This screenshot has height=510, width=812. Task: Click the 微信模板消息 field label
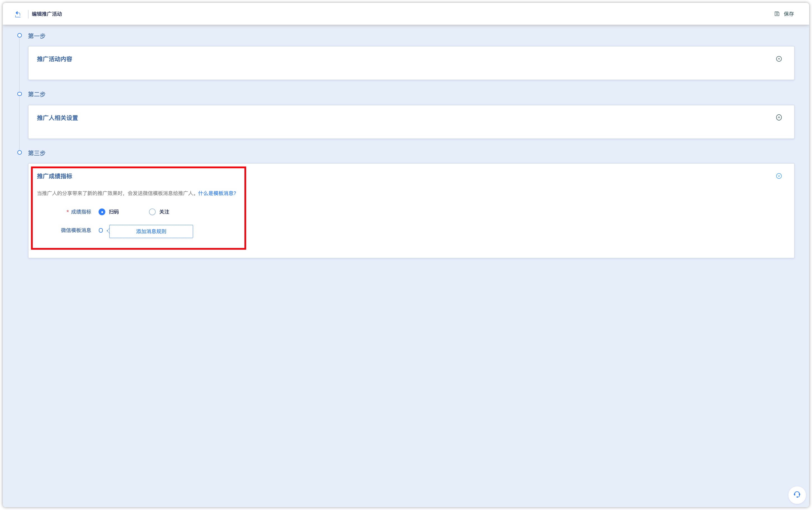tap(76, 230)
